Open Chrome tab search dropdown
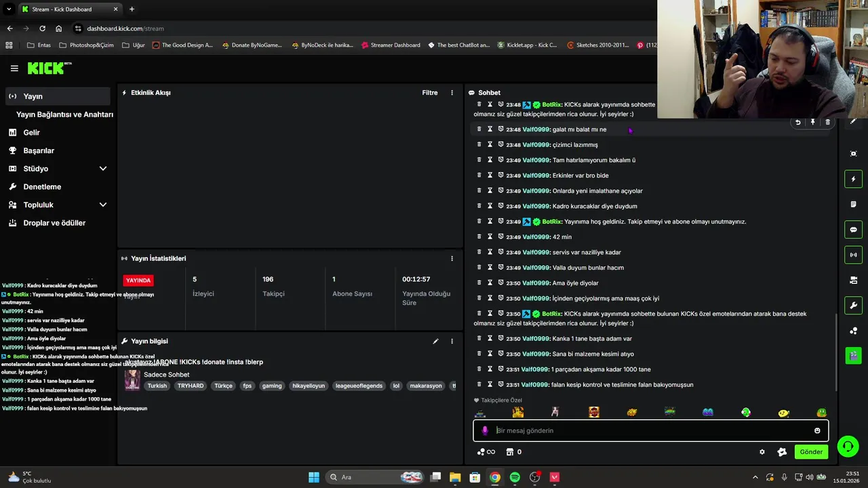Screen dimensions: 868x488 coord(9,9)
